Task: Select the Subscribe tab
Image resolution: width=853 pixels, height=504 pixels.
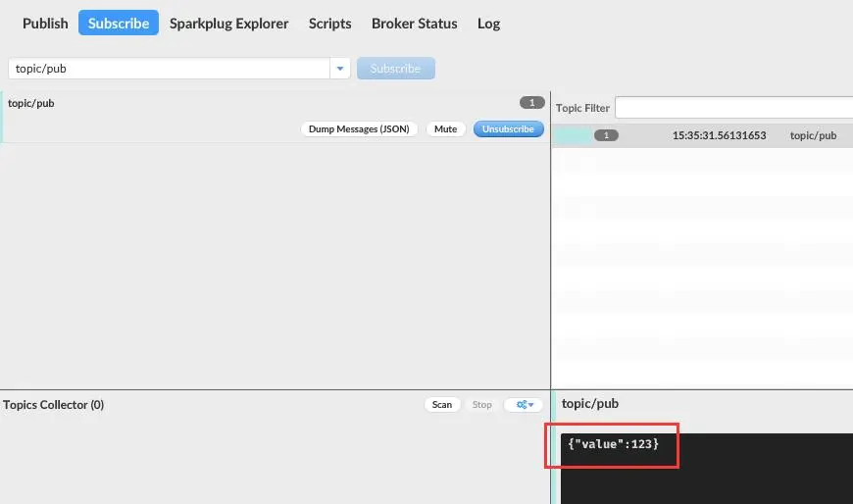Action: click(119, 23)
